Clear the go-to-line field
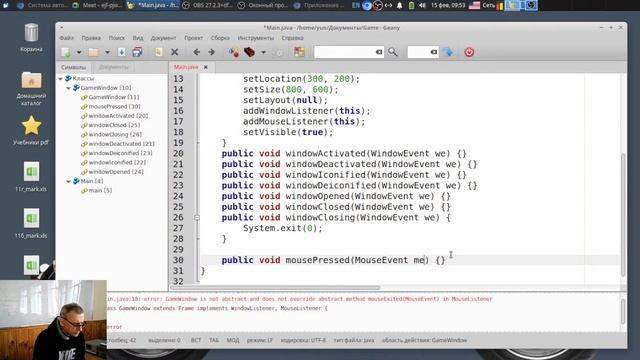The image size is (640, 360). (x=434, y=52)
